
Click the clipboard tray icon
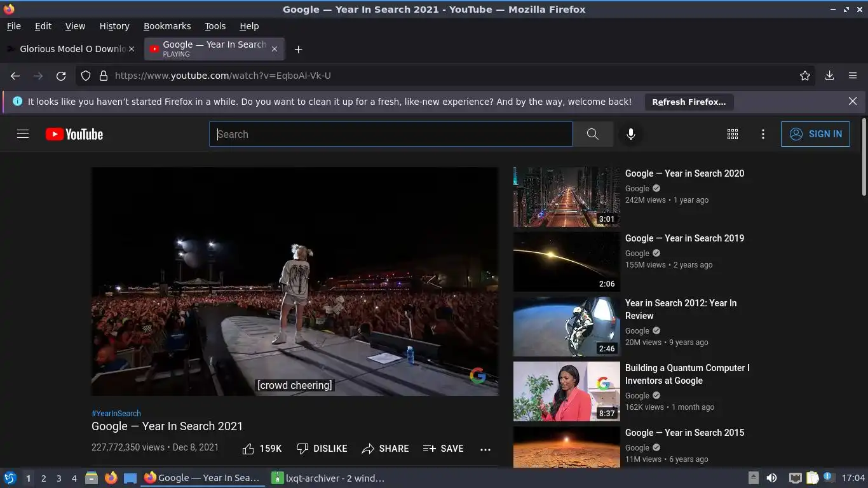813,478
